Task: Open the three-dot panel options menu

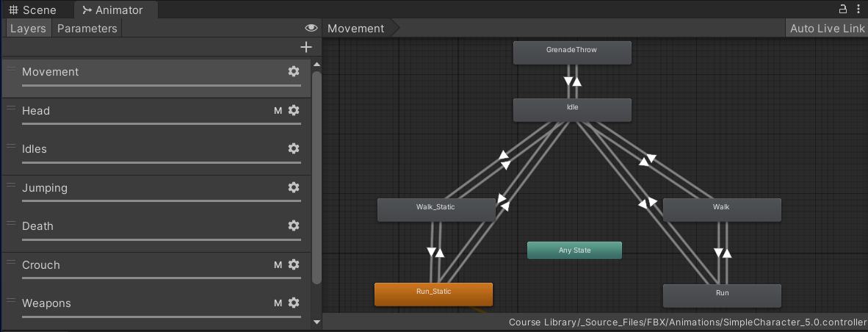Action: (858, 10)
